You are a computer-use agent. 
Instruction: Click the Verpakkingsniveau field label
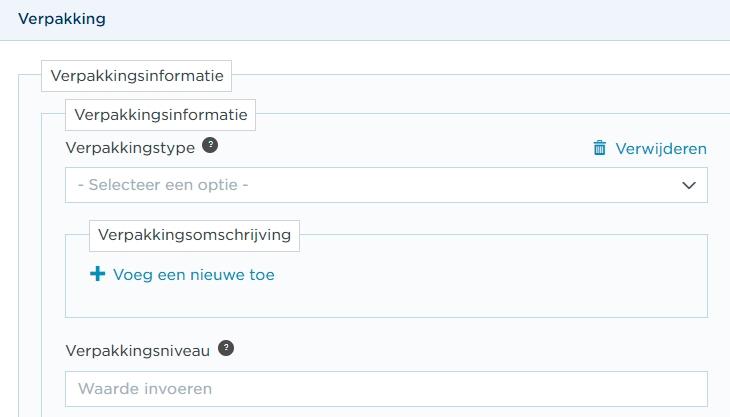(137, 350)
